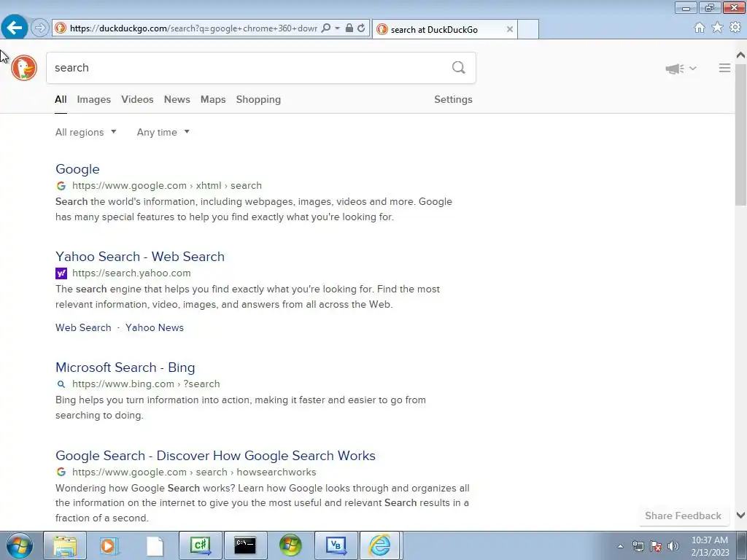Select the All results tab
The height and width of the screenshot is (560, 747).
61,99
